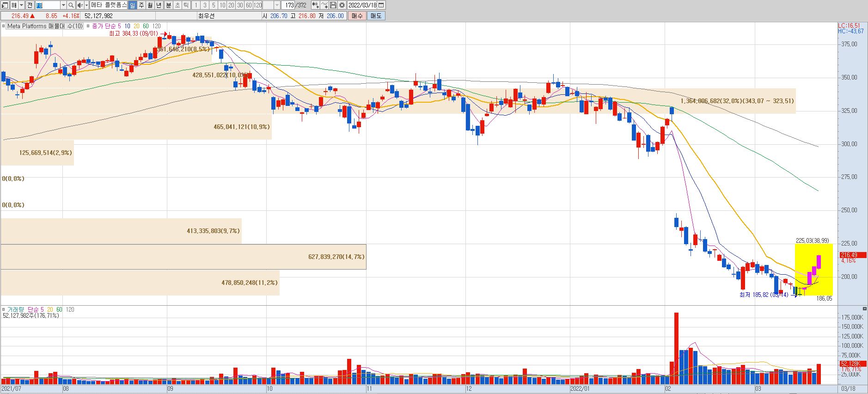Switch to 월 monthly chart period

tap(150, 5)
